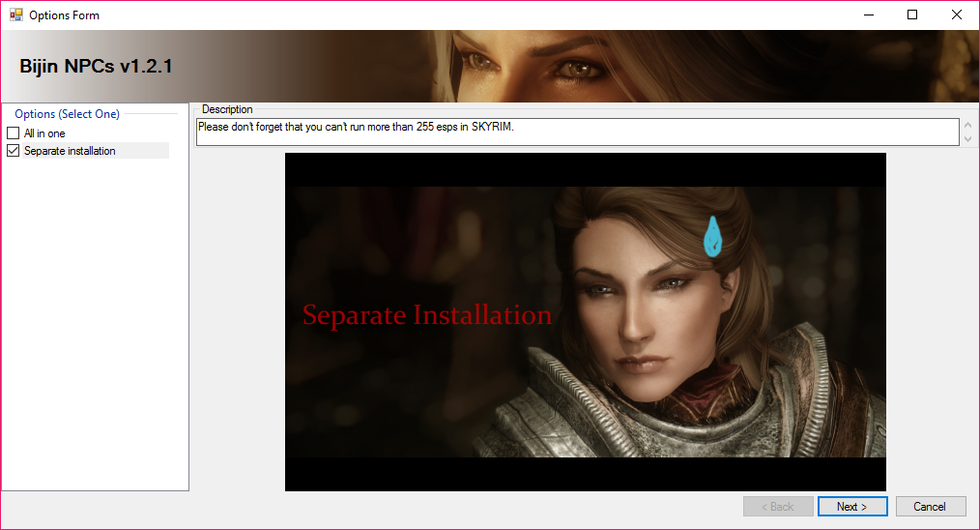This screenshot has width=980, height=530.
Task: Check the "All in one" option
Action: [14, 133]
